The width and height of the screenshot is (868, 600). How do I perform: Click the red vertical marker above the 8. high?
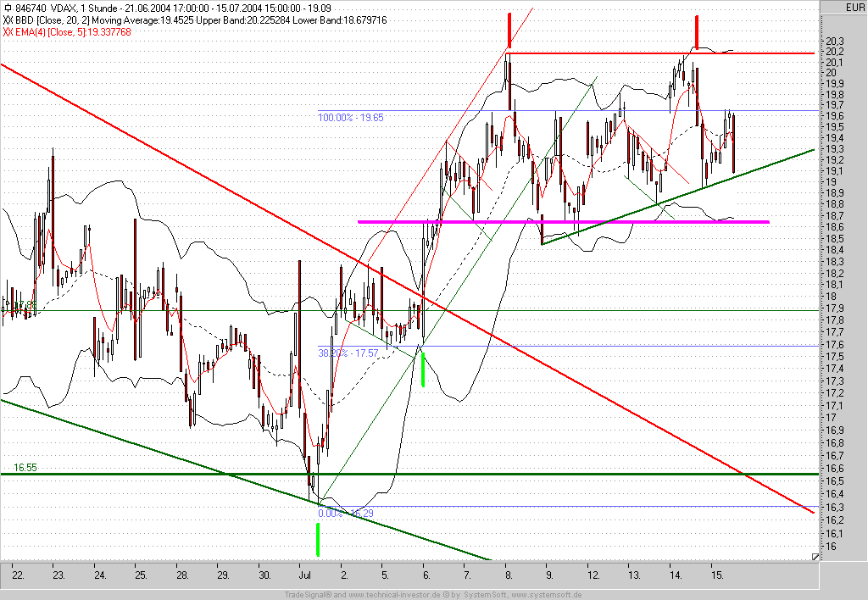click(509, 31)
